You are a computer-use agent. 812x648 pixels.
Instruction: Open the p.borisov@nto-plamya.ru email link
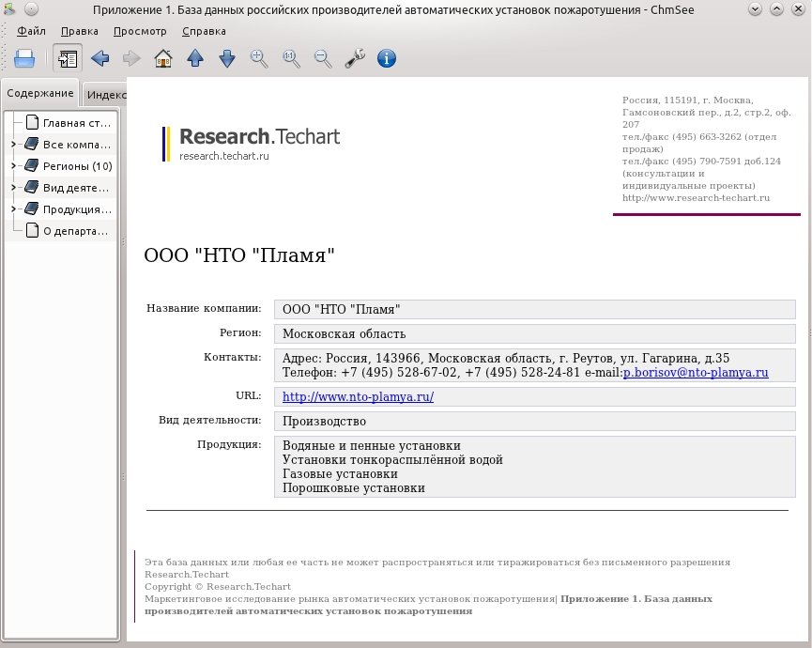pos(696,373)
